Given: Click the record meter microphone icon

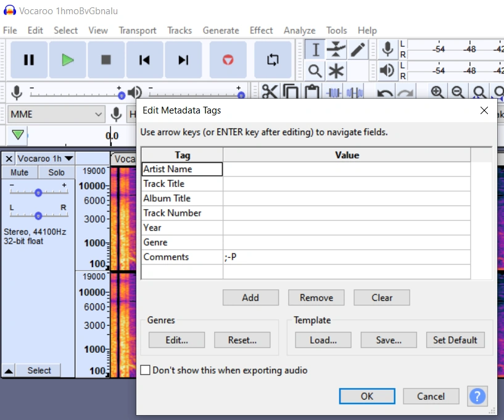Looking at the screenshot, I should 387,49.
